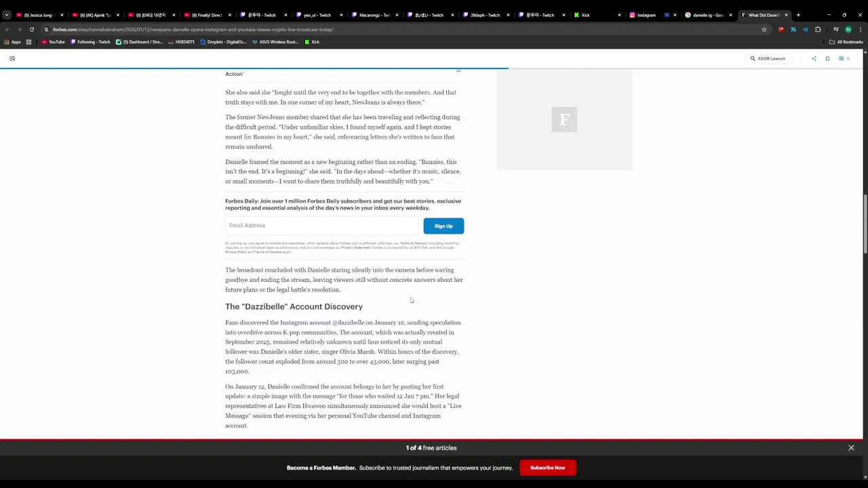
Task: Click the red extension icon in the toolbar
Action: 781,29
